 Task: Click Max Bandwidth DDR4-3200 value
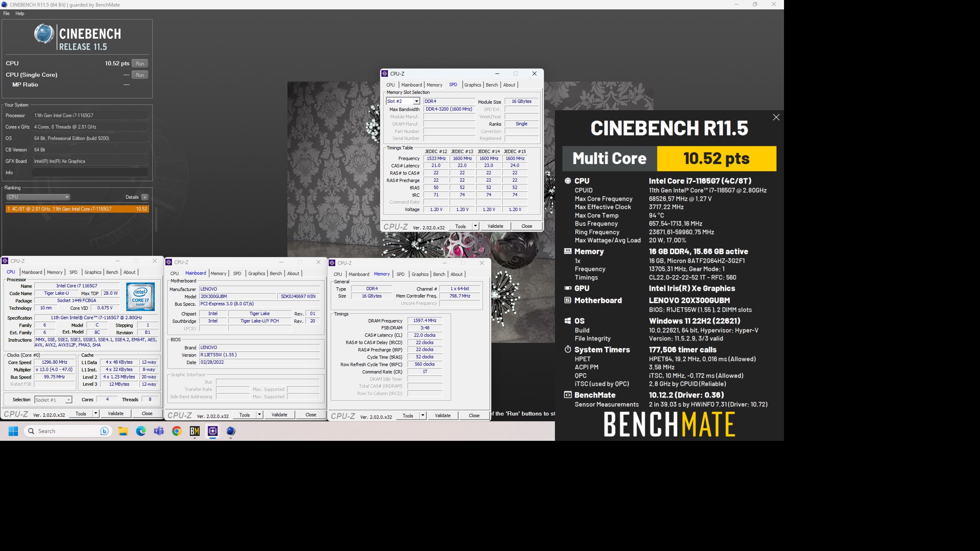[449, 109]
